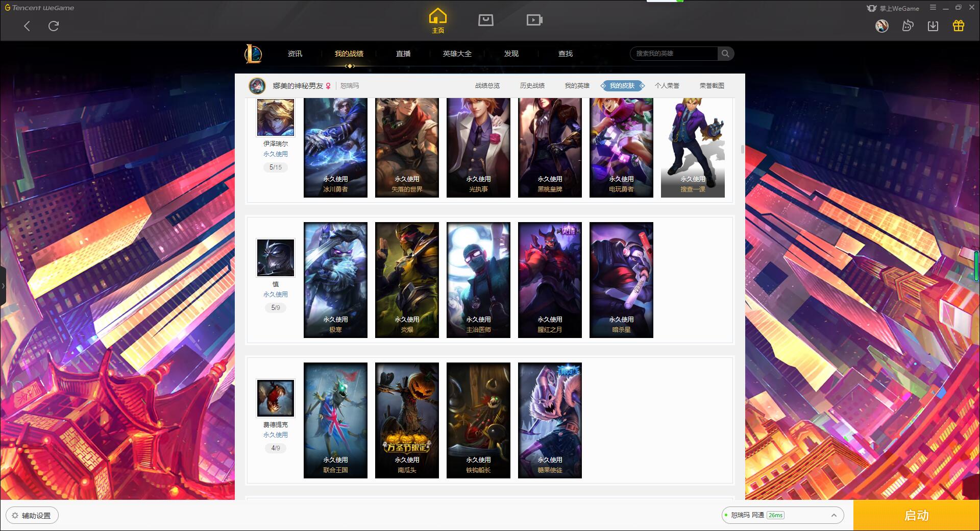Open the 光执事 skin card
The height and width of the screenshot is (531, 980).
pos(478,148)
